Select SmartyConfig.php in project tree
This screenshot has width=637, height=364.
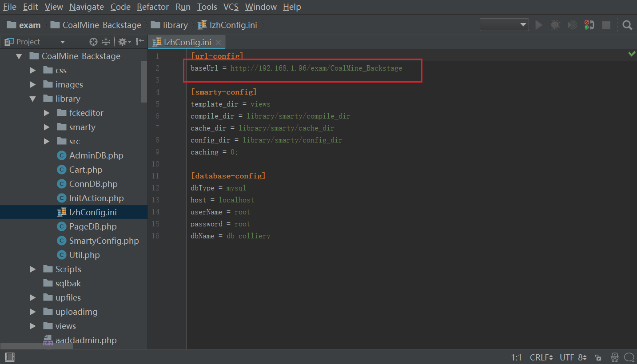tap(98, 241)
